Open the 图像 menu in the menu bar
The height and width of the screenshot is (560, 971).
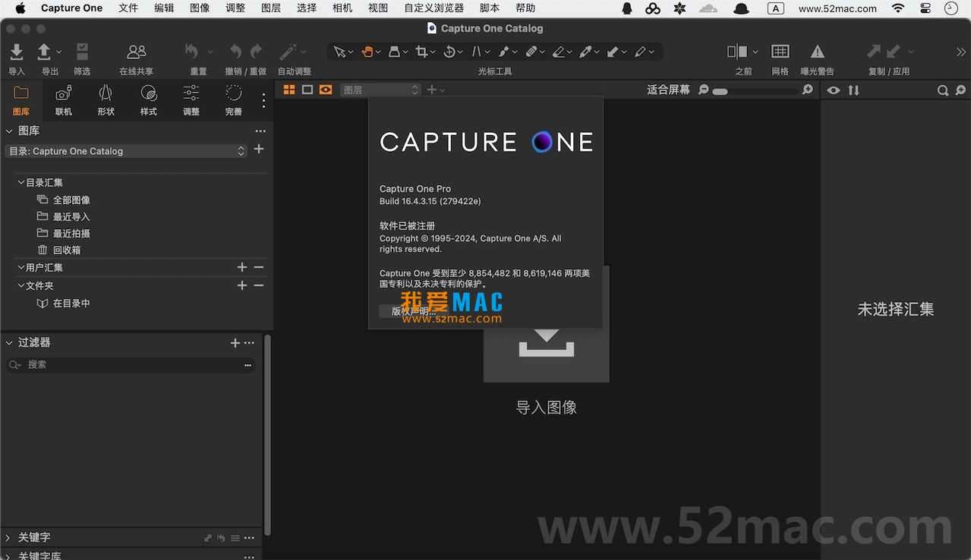[x=199, y=8]
